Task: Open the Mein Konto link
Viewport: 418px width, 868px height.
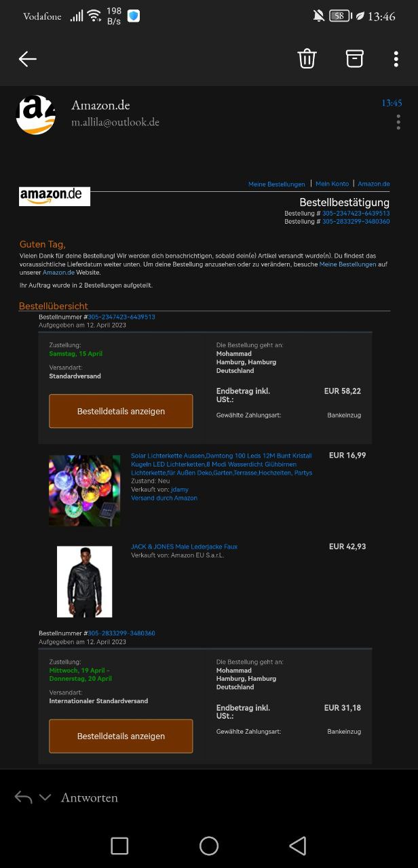Action: coord(332,184)
